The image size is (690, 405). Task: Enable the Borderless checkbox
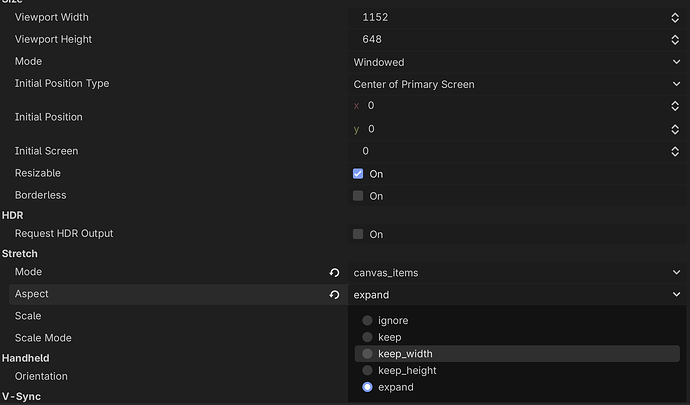coord(358,195)
